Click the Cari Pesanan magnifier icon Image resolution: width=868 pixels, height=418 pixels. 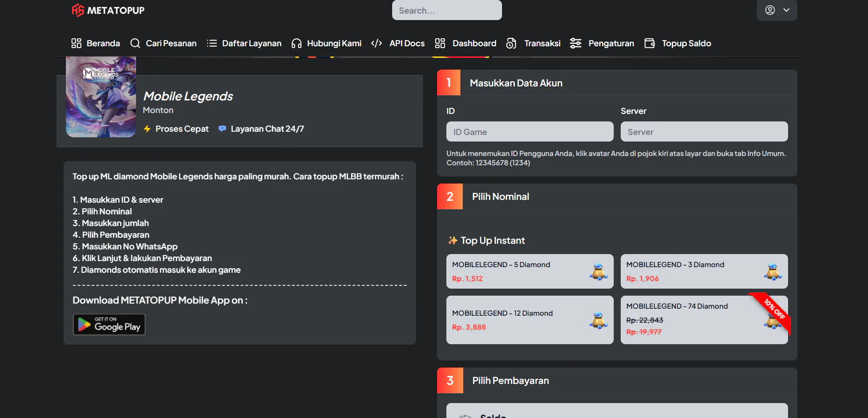[135, 43]
